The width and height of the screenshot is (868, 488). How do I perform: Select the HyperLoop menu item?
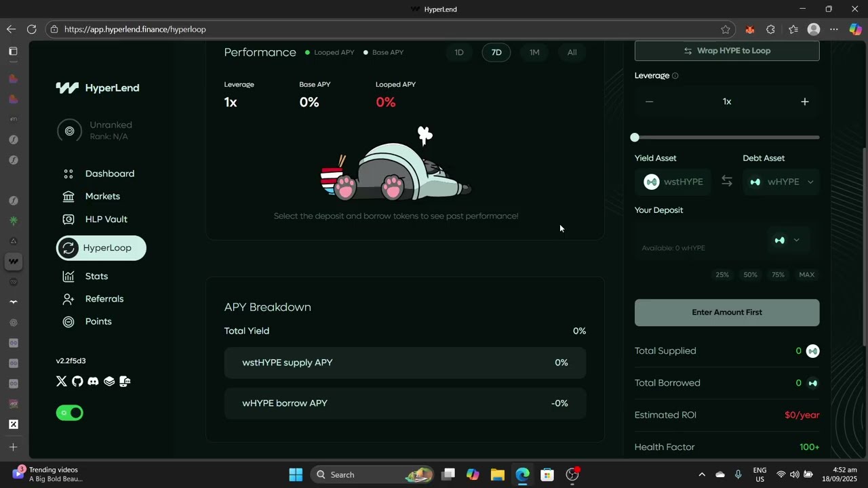101,248
